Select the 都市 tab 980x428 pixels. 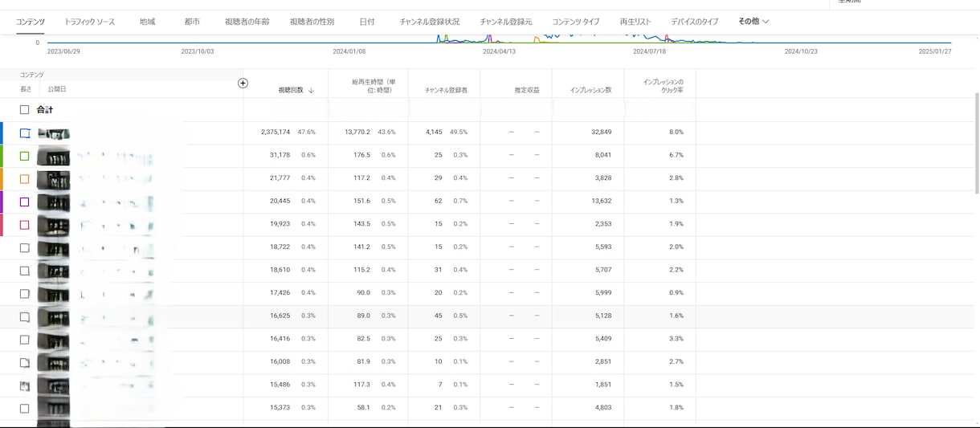[x=193, y=22]
